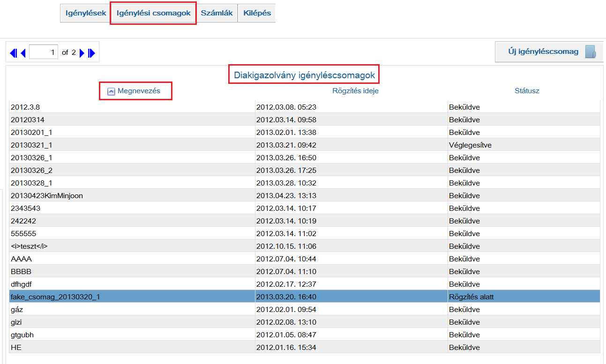Select the row named 20120314
The height and width of the screenshot is (364, 606).
(305, 119)
